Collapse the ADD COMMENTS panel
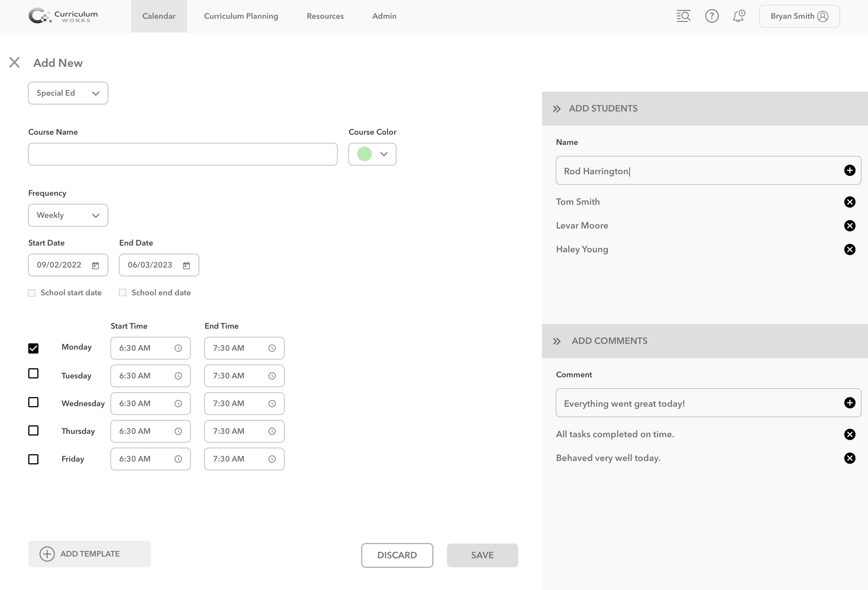868x590 pixels. click(x=557, y=341)
